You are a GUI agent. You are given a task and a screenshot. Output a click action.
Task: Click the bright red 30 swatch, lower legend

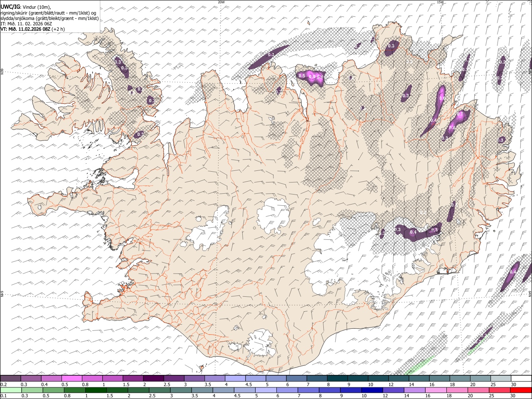[x=521, y=390]
